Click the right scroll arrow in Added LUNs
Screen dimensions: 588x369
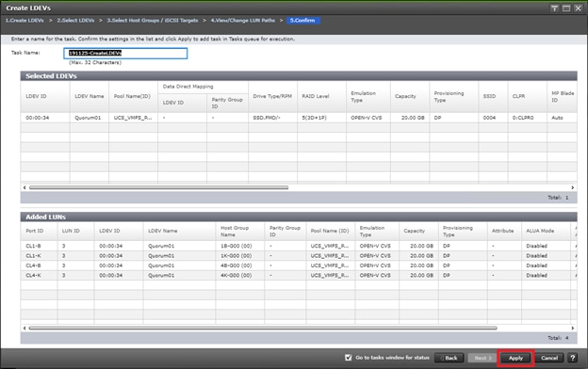(x=573, y=328)
